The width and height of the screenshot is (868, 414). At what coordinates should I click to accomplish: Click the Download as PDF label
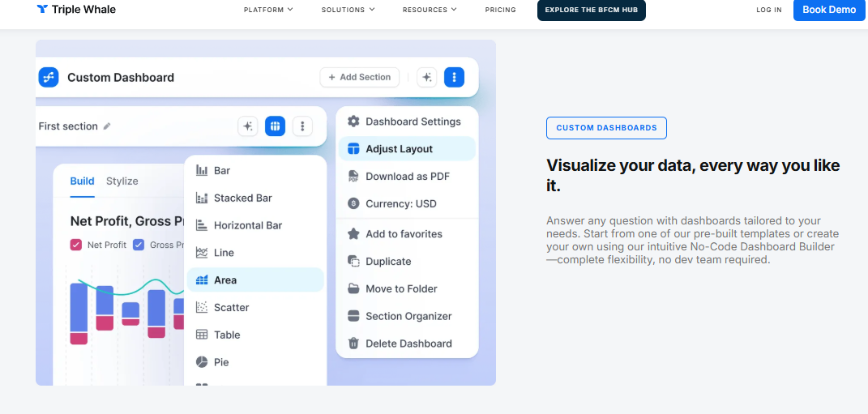pos(408,177)
